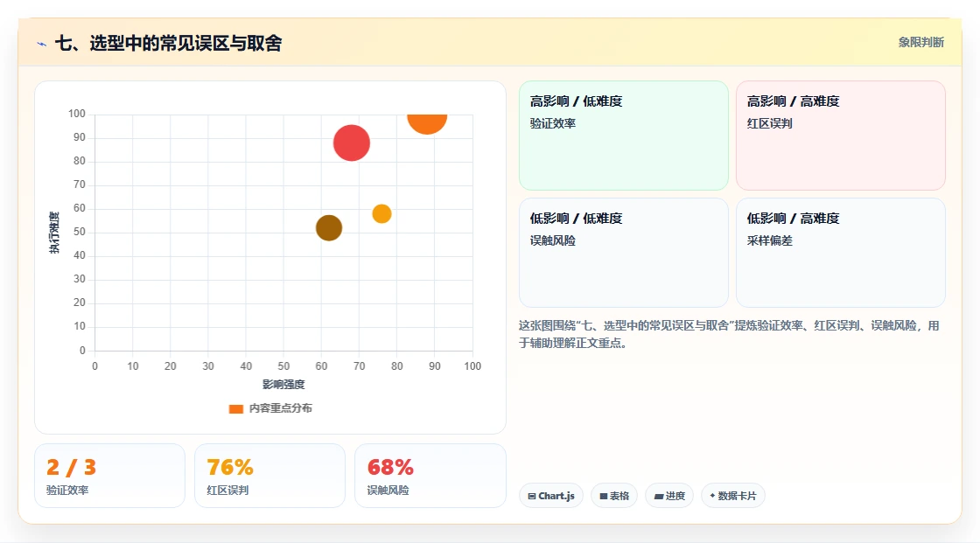
Task: Click the icon inside the 表格 chip
Action: 604,496
